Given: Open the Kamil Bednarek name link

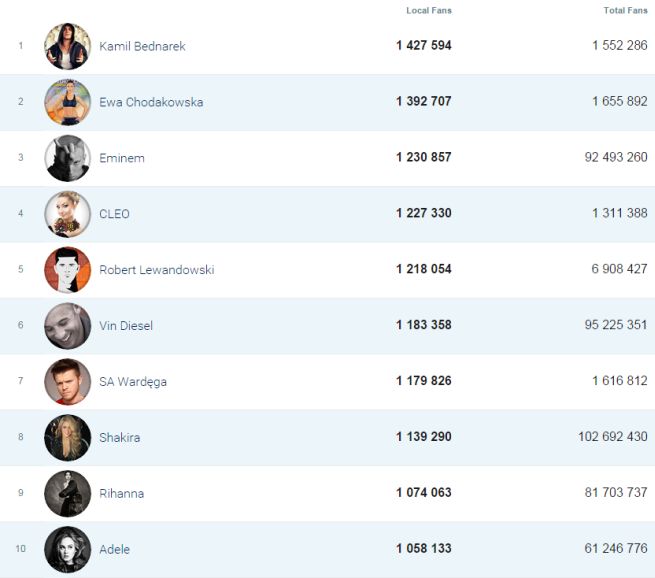Looking at the screenshot, I should (x=142, y=46).
